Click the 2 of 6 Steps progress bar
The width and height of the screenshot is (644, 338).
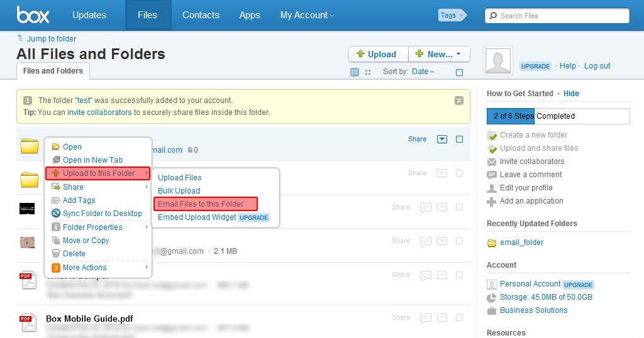[558, 116]
